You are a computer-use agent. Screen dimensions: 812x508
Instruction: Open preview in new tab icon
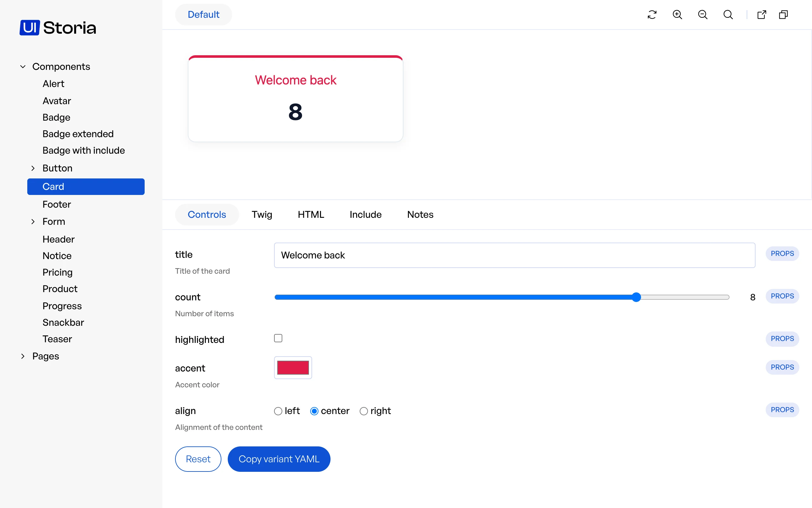pos(762,15)
